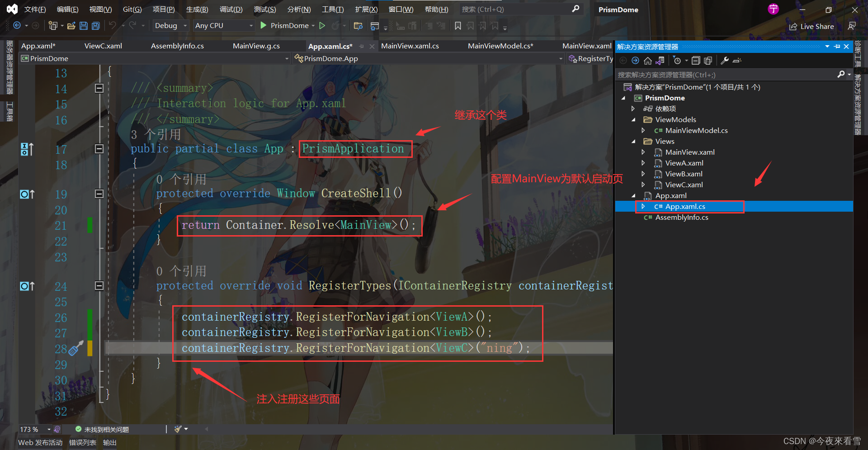Save the current file with Save icon

pyautogui.click(x=84, y=26)
